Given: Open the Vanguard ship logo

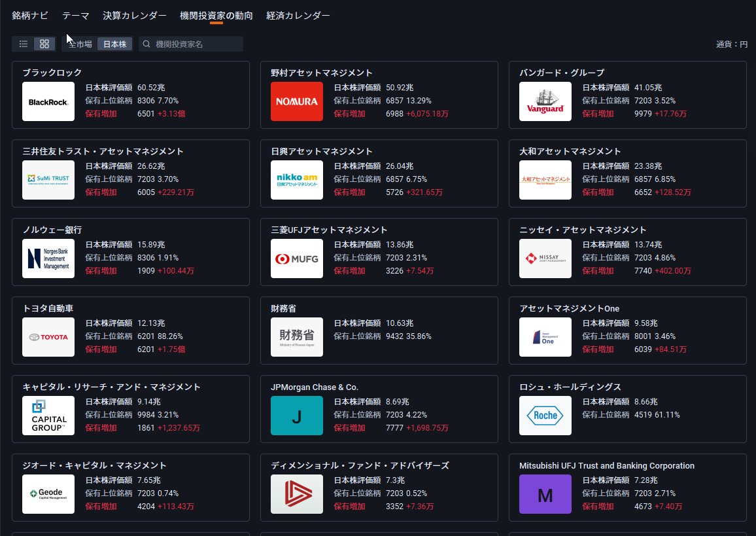Looking at the screenshot, I should tap(545, 101).
